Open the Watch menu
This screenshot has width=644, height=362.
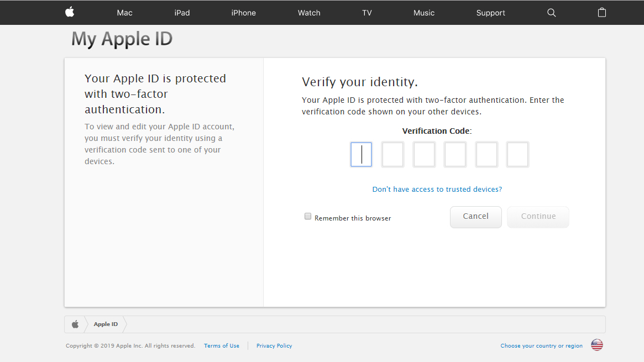click(x=309, y=13)
